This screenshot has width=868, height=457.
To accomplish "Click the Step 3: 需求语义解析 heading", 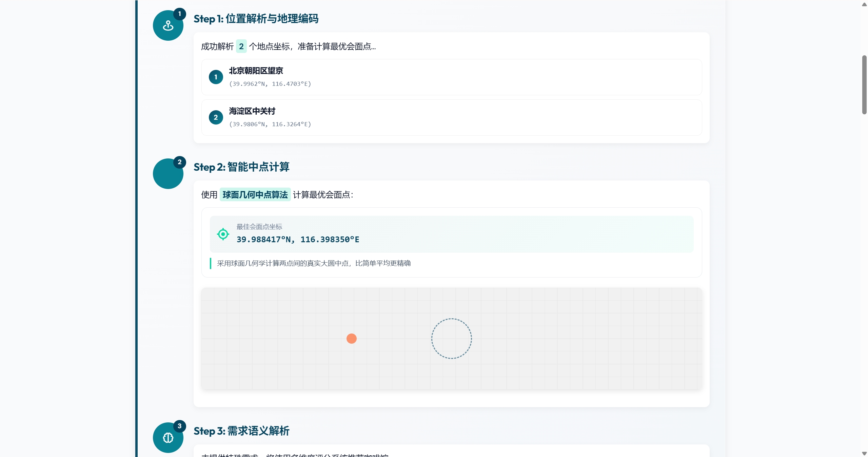I will tap(241, 431).
